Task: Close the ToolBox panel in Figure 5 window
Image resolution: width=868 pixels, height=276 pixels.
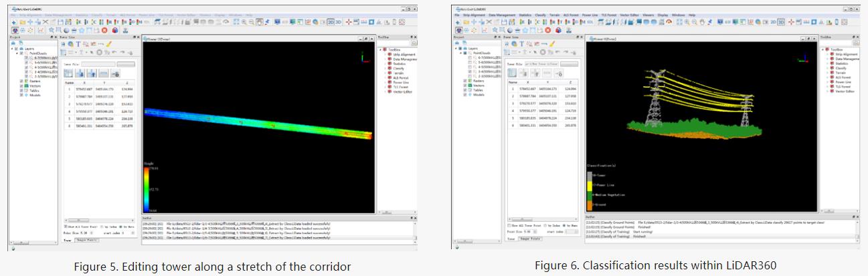Action: point(416,37)
